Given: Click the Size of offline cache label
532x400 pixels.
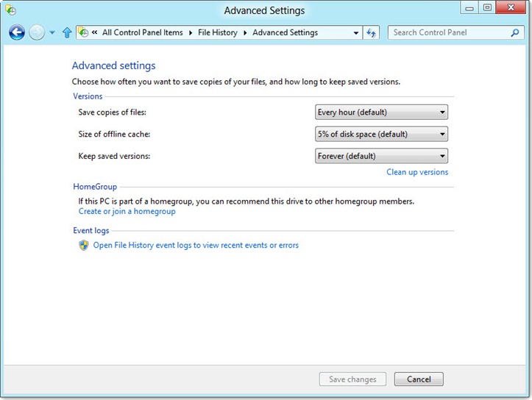Looking at the screenshot, I should pos(114,135).
